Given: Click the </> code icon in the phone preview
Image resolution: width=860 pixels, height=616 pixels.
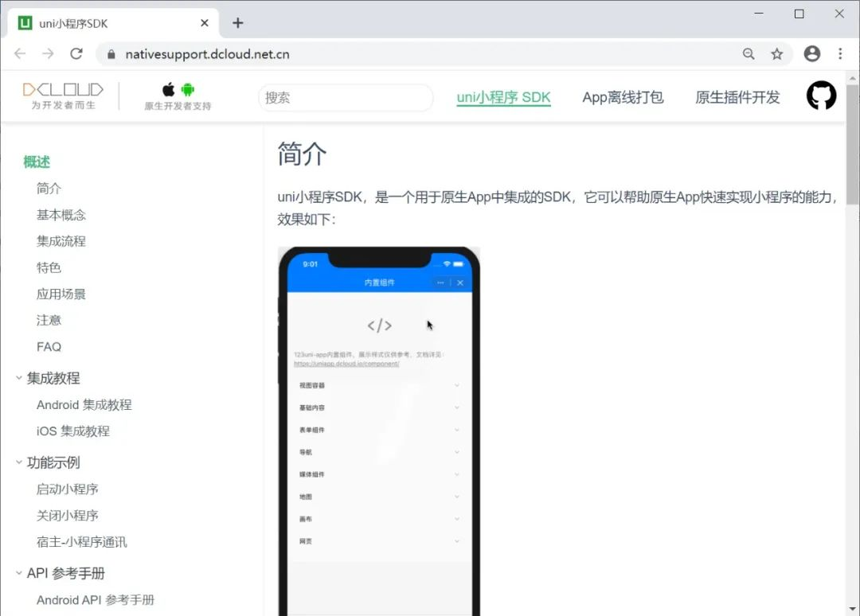Looking at the screenshot, I should tap(380, 326).
